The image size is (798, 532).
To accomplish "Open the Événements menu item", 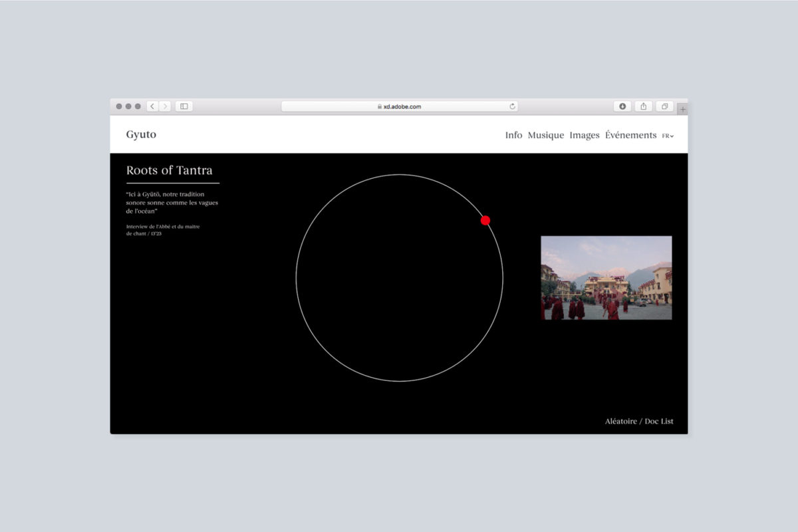I will 630,135.
